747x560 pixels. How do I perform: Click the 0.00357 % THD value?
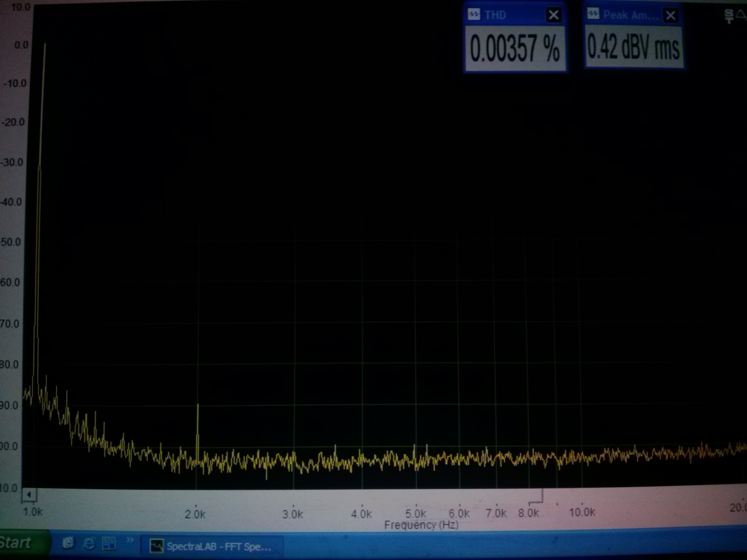[514, 48]
